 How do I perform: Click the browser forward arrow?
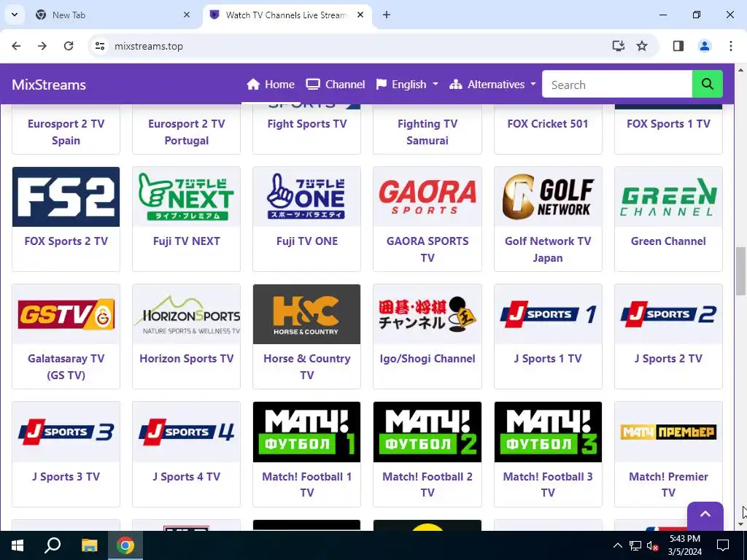tap(42, 46)
